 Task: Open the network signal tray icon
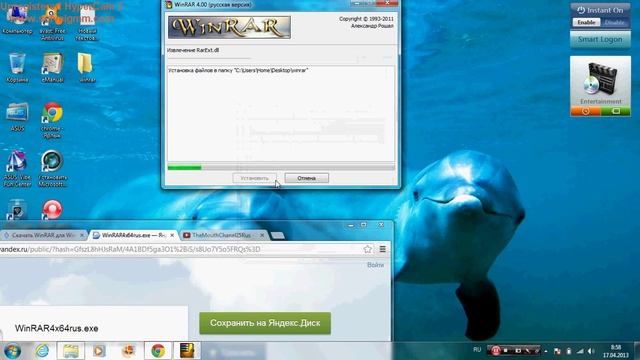click(580, 351)
